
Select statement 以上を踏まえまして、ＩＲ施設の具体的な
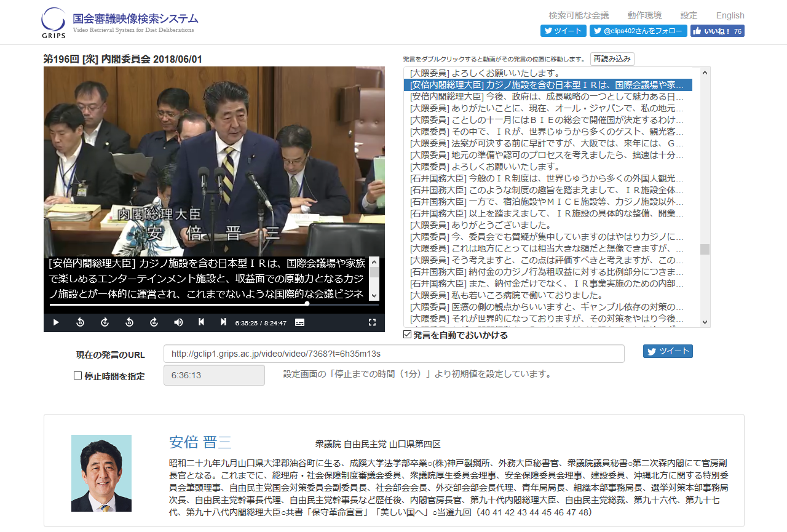pos(548,213)
